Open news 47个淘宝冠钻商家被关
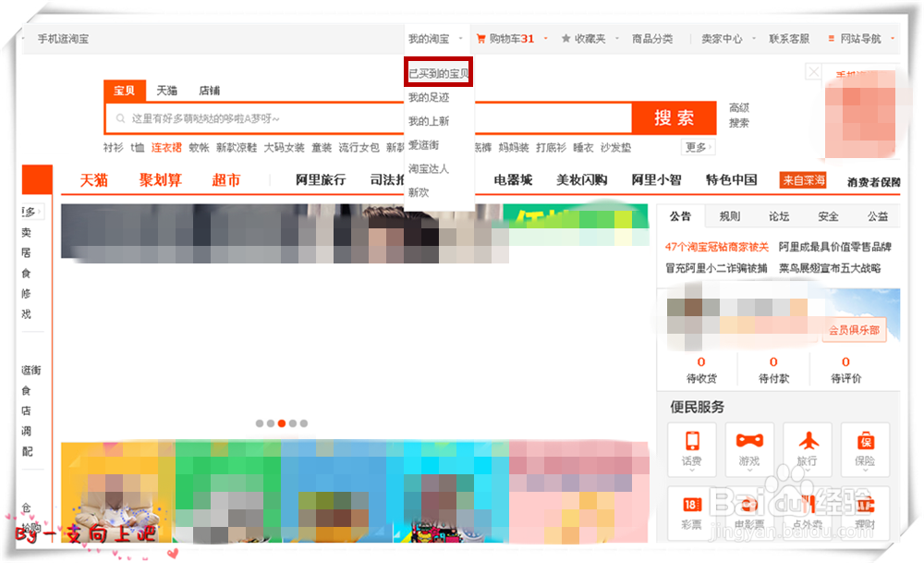Image resolution: width=924 pixels, height=563 pixels. tap(717, 247)
